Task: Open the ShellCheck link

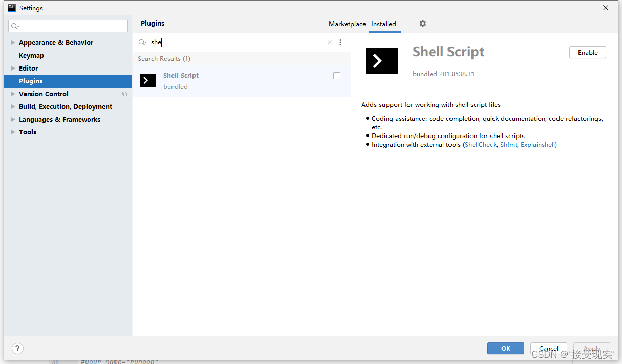Action: (x=481, y=145)
